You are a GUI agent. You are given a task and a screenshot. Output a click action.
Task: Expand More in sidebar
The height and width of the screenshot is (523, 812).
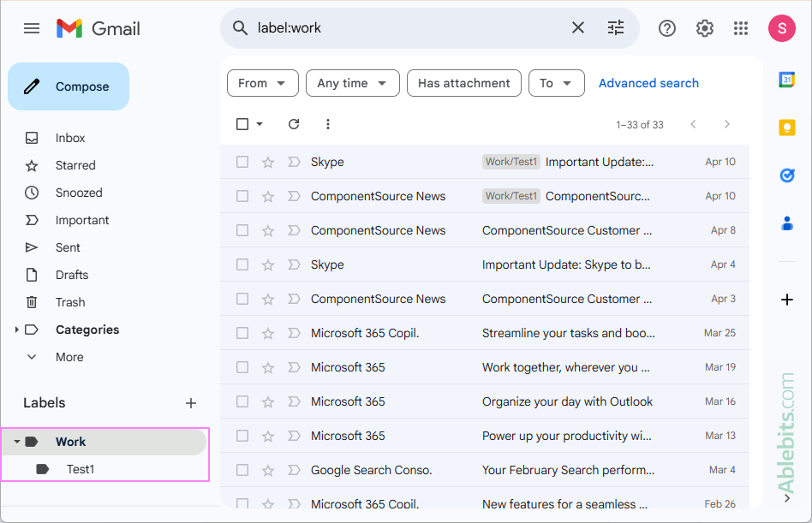(x=69, y=357)
